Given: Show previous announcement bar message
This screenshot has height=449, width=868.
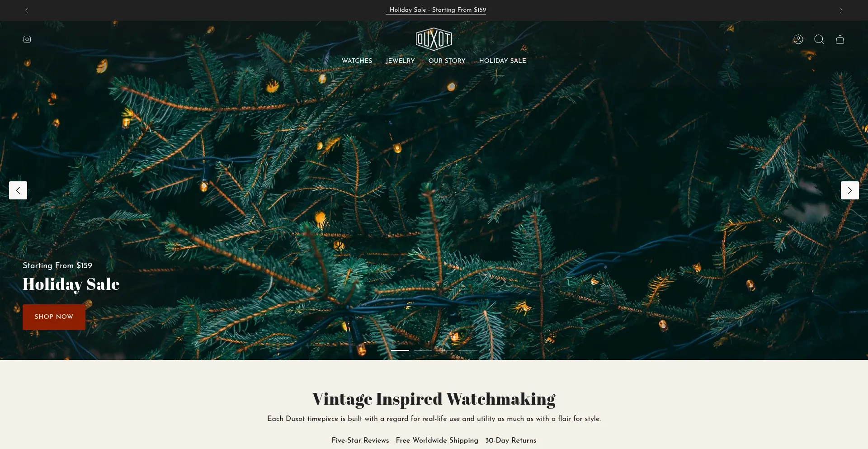Looking at the screenshot, I should coord(27,10).
